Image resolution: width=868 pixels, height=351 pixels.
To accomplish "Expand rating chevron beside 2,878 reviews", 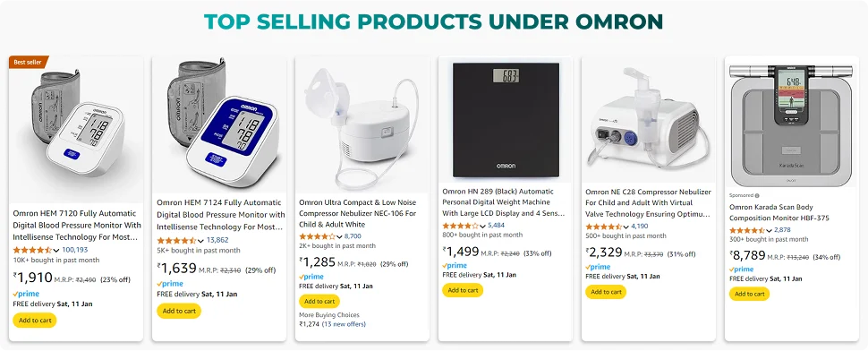I will point(769,230).
